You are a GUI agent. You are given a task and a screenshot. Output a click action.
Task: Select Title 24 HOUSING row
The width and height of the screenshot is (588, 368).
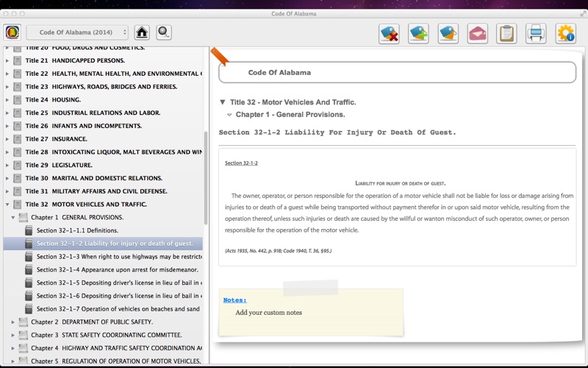click(x=103, y=99)
